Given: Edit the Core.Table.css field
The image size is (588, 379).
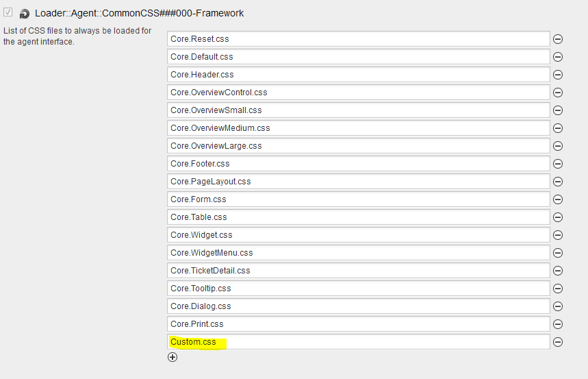Looking at the screenshot, I should pos(359,217).
